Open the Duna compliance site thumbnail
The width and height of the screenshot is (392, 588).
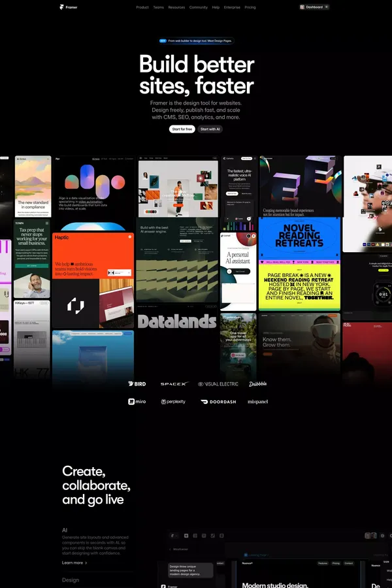click(33, 186)
